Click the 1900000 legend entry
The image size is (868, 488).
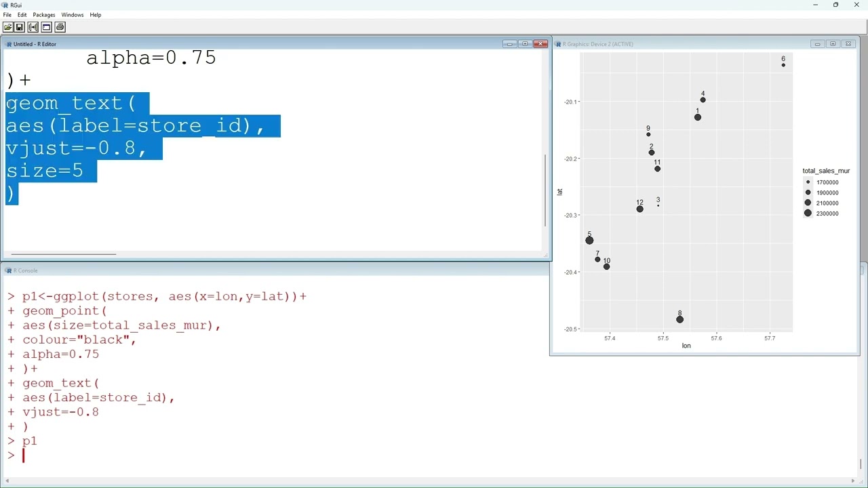pos(822,192)
